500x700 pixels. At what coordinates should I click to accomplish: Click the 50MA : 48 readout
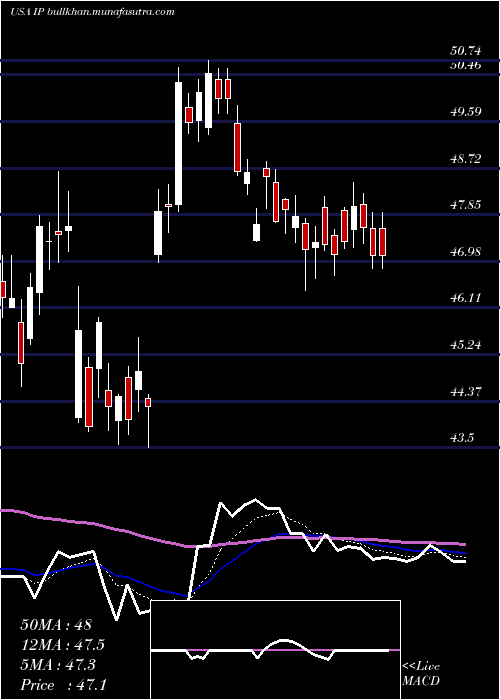click(56, 625)
